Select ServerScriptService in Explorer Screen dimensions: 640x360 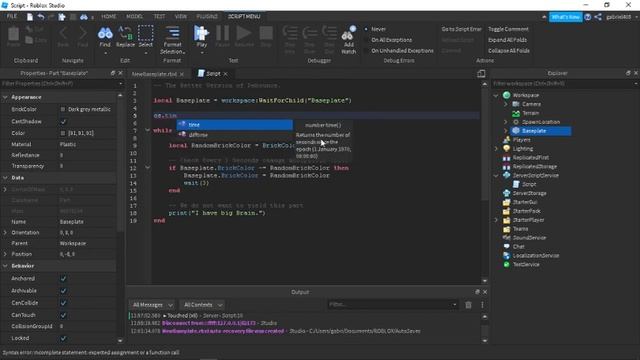(x=536, y=176)
